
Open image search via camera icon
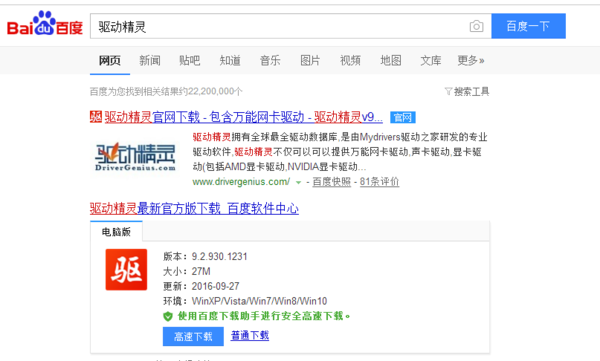click(x=476, y=26)
